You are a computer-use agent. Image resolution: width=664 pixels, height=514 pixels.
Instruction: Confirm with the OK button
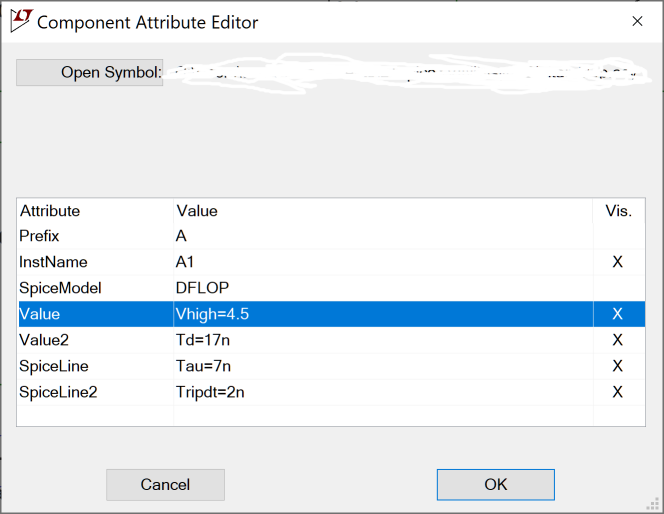(495, 484)
